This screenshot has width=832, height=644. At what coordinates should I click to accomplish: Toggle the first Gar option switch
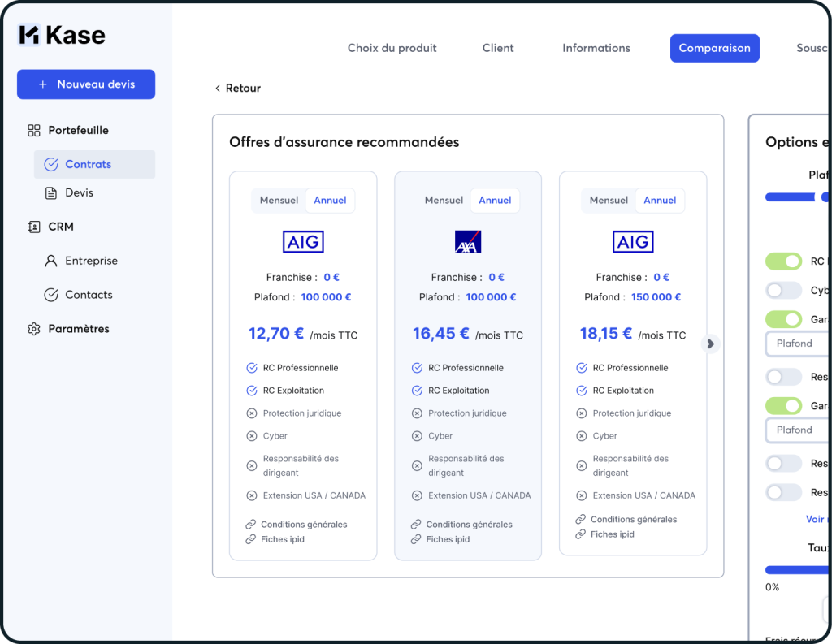[784, 319]
